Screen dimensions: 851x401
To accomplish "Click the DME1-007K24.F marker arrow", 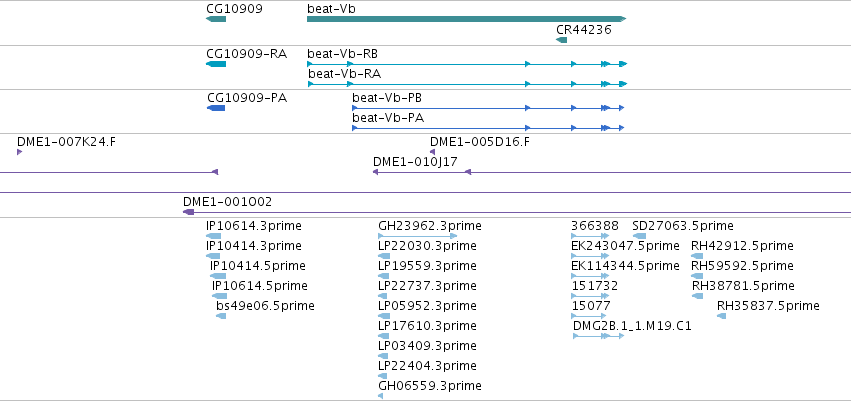I will point(20,152).
